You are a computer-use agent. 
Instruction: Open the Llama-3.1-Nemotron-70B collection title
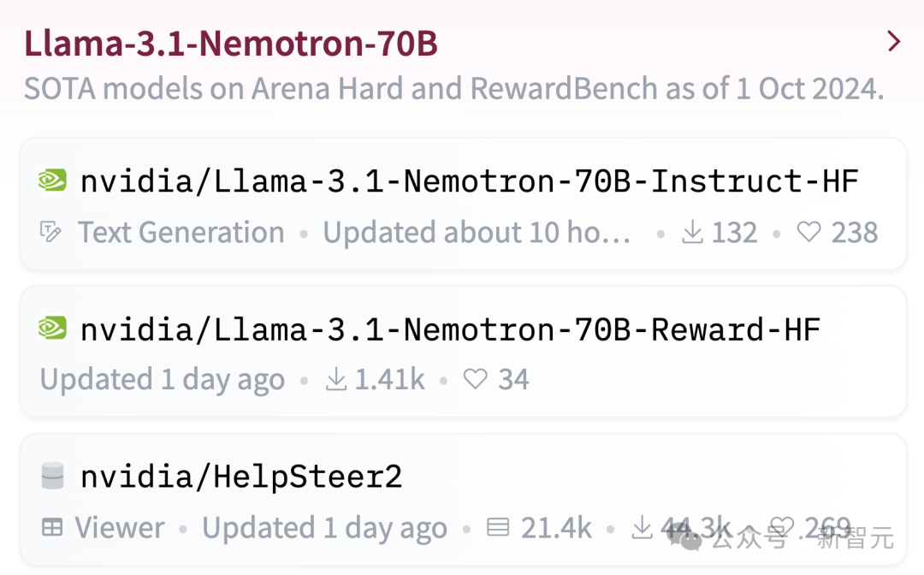click(231, 44)
